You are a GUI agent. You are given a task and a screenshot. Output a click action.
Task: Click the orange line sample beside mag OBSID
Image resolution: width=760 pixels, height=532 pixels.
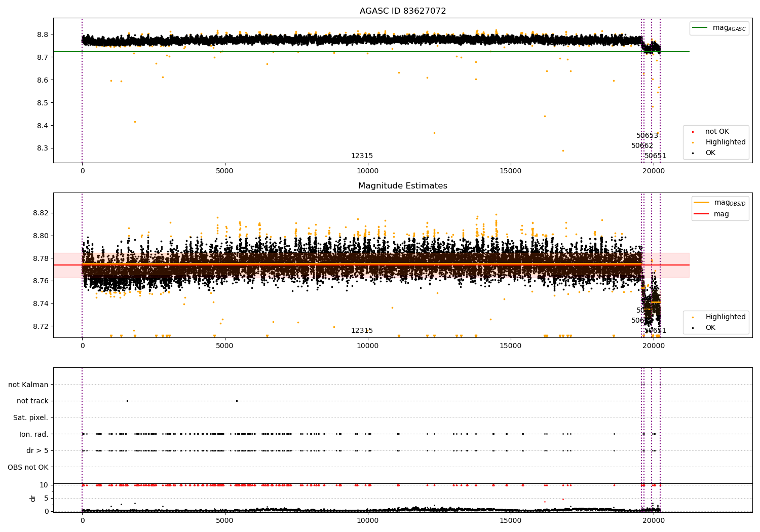click(701, 203)
